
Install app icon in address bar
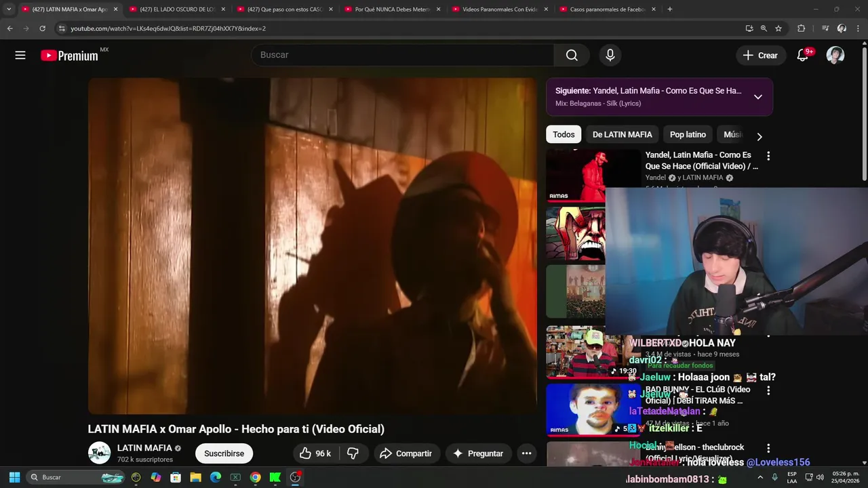[x=749, y=28]
